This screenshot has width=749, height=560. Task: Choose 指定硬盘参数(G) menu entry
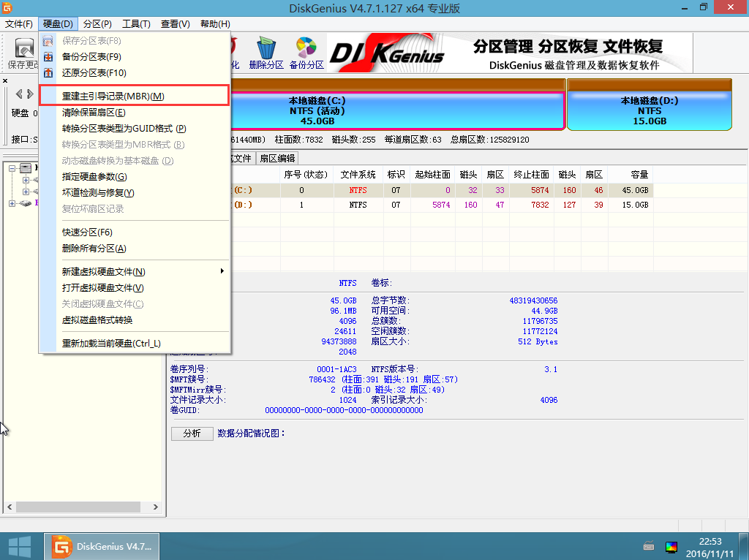pyautogui.click(x=135, y=177)
